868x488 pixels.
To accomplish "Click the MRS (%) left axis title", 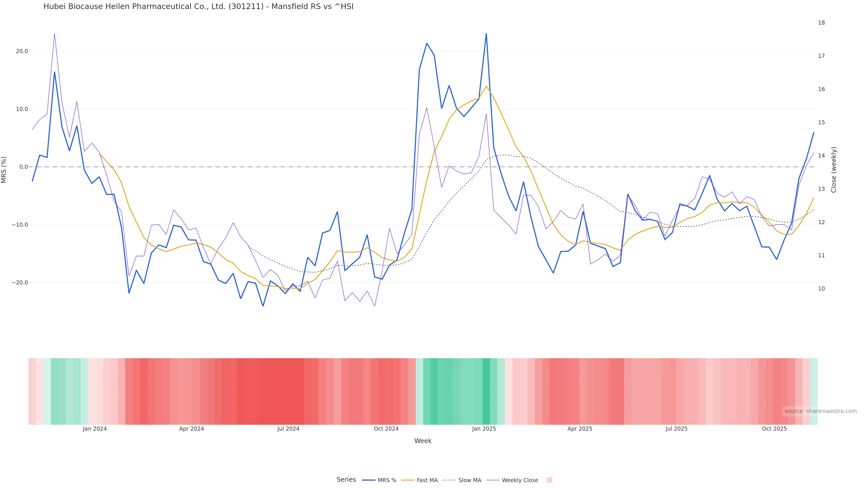I will point(4,170).
